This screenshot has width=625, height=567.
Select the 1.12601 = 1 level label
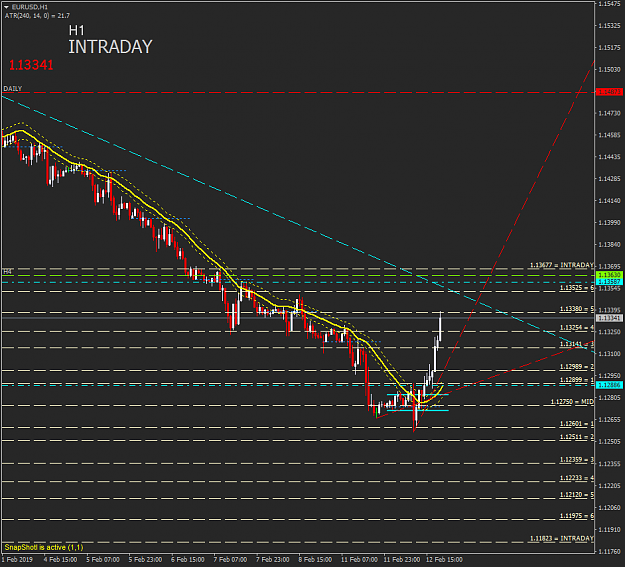(x=577, y=423)
